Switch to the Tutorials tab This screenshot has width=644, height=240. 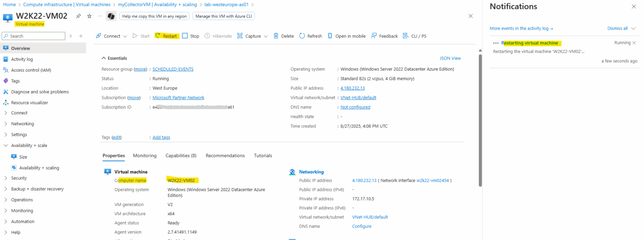[x=263, y=155]
